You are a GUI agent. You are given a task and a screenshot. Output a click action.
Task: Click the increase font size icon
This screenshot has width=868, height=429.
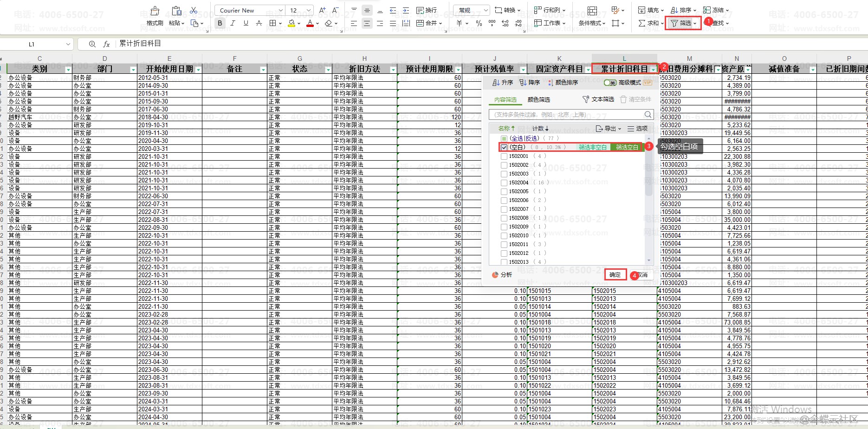(x=322, y=10)
